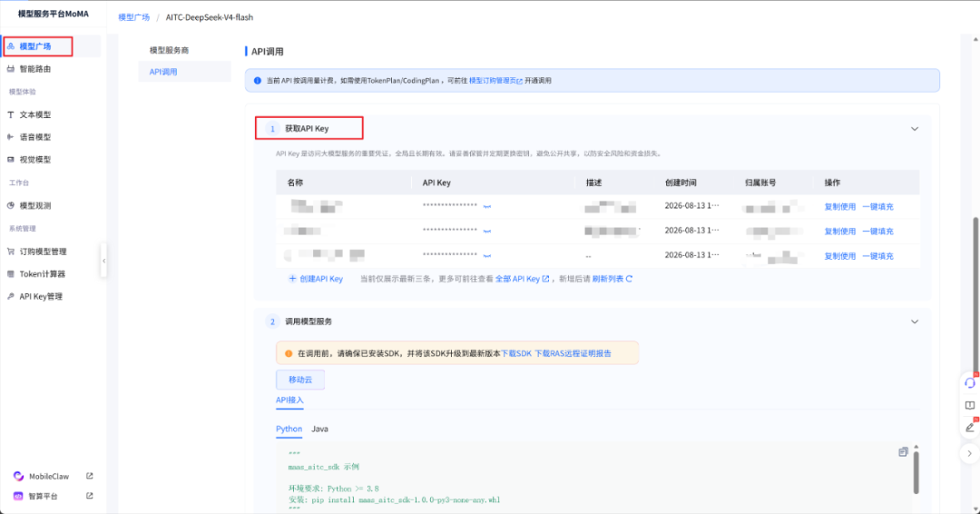
Task: Click the AITC-DeepSeek-V4-flash breadcrumb text
Action: 210,17
